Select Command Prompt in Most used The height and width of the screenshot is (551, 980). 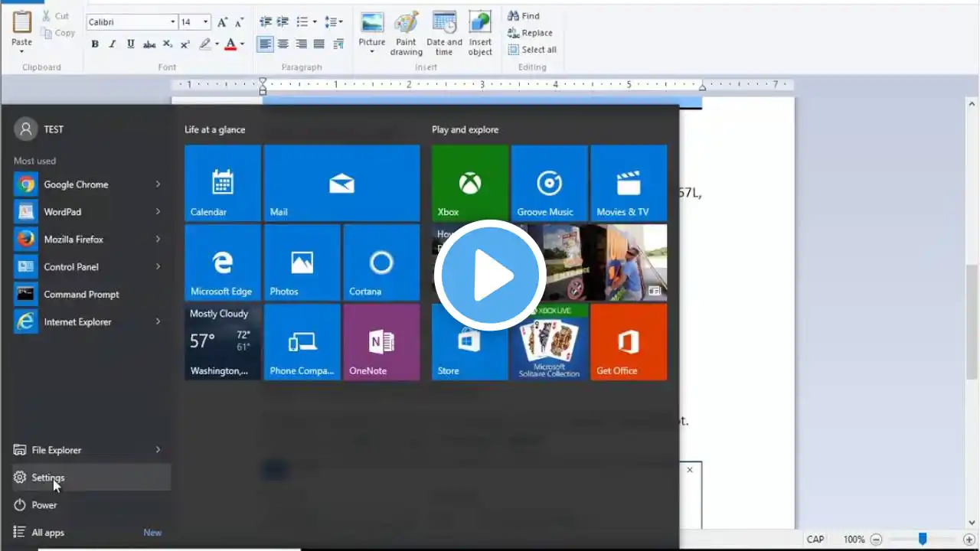pyautogui.click(x=80, y=295)
